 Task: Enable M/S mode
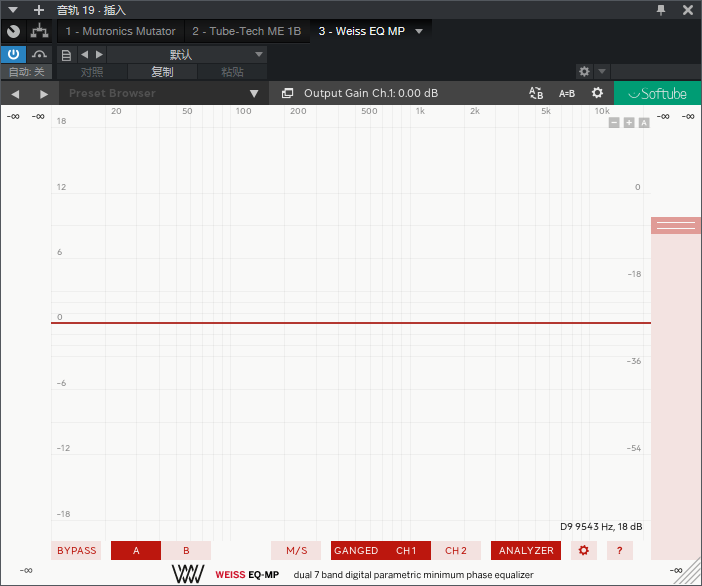[296, 551]
